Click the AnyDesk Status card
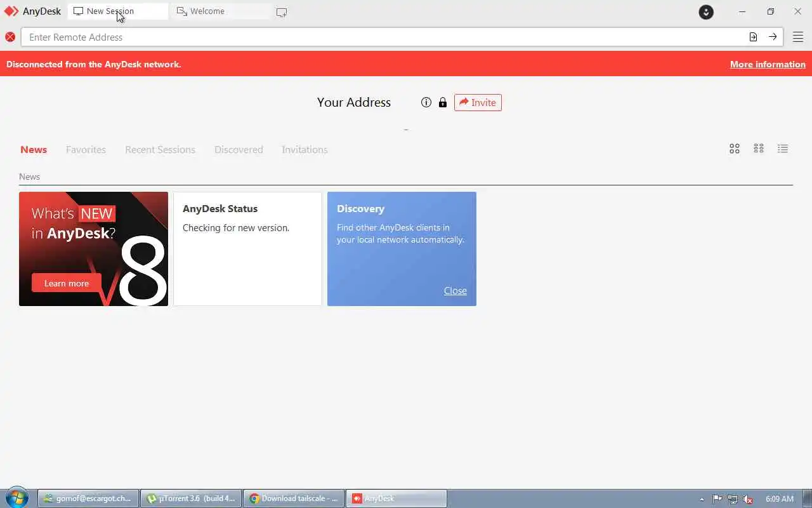Image resolution: width=812 pixels, height=508 pixels. (247, 249)
